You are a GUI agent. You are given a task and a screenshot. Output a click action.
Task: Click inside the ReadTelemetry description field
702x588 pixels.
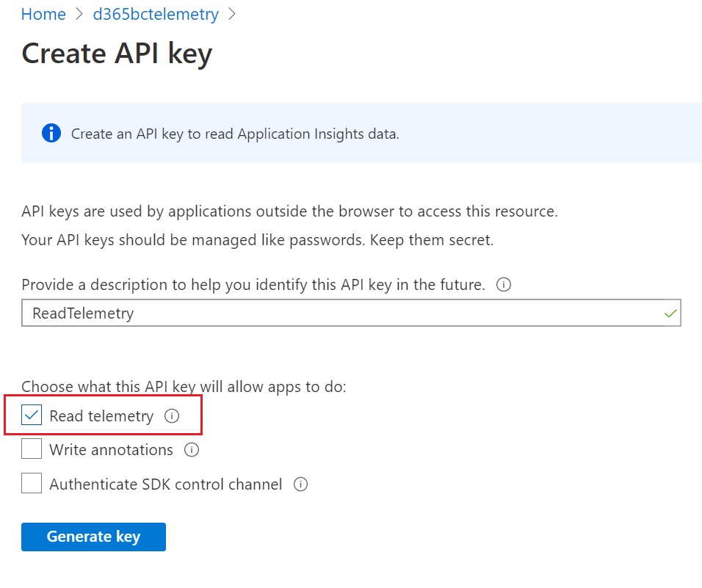294,313
